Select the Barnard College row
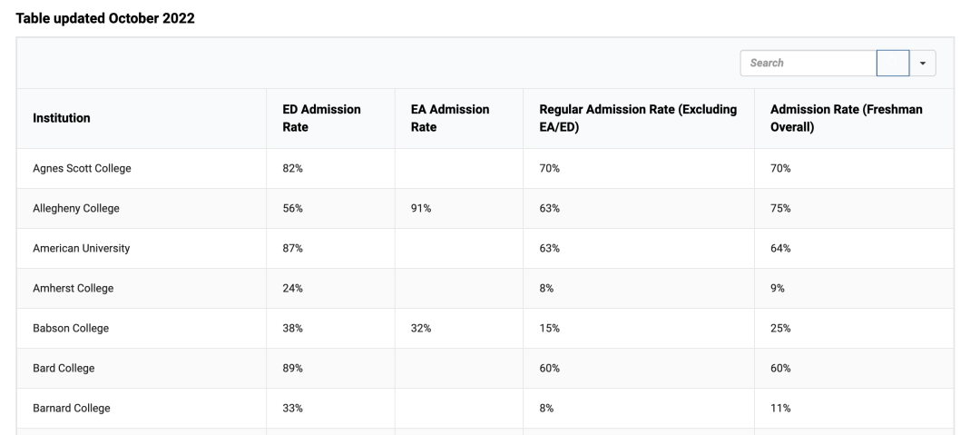980x435 pixels. [72, 409]
